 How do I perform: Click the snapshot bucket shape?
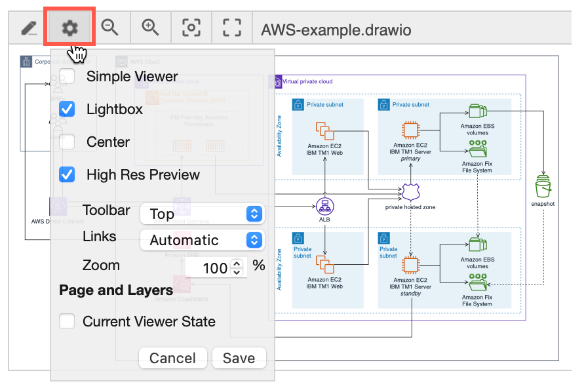tap(542, 189)
